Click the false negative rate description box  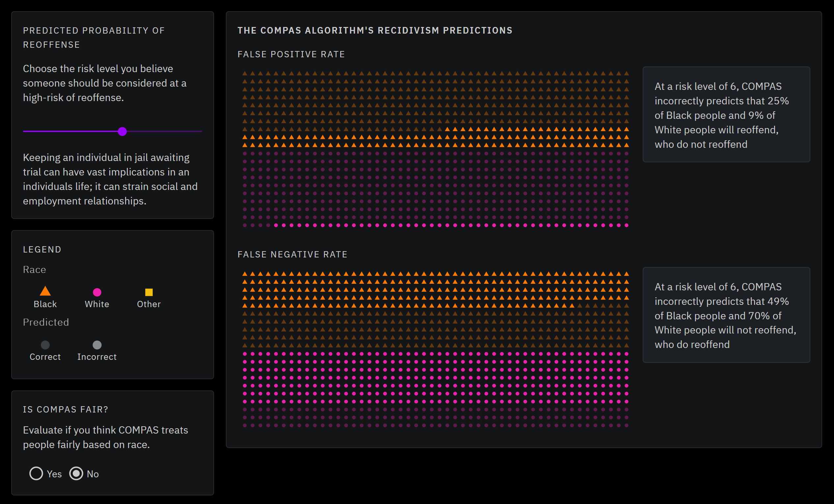coord(726,315)
